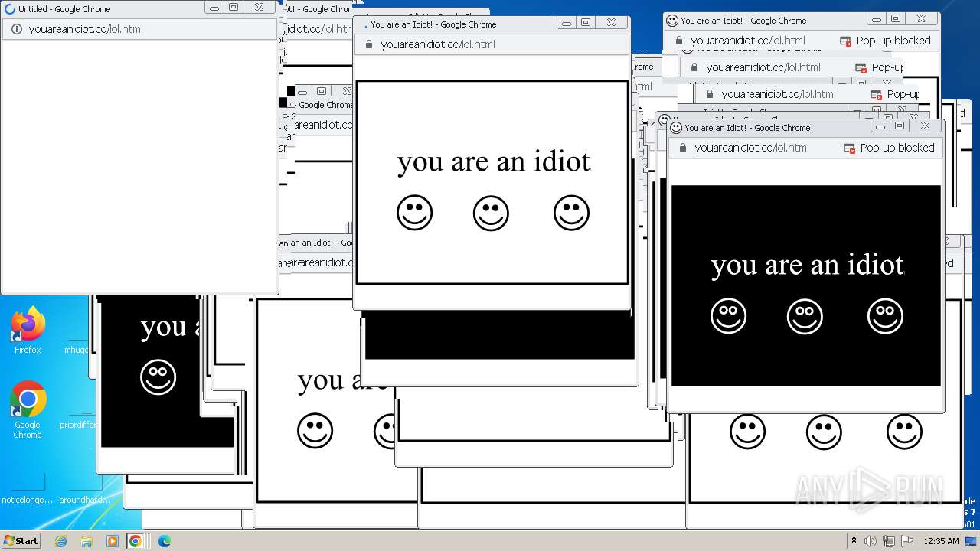Image resolution: width=980 pixels, height=551 pixels.
Task: Open the Firefox desktop shortcut
Action: (x=28, y=330)
